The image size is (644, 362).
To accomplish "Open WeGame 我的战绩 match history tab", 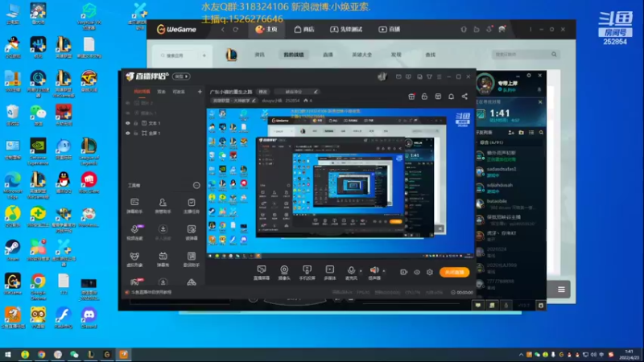I will 293,55.
